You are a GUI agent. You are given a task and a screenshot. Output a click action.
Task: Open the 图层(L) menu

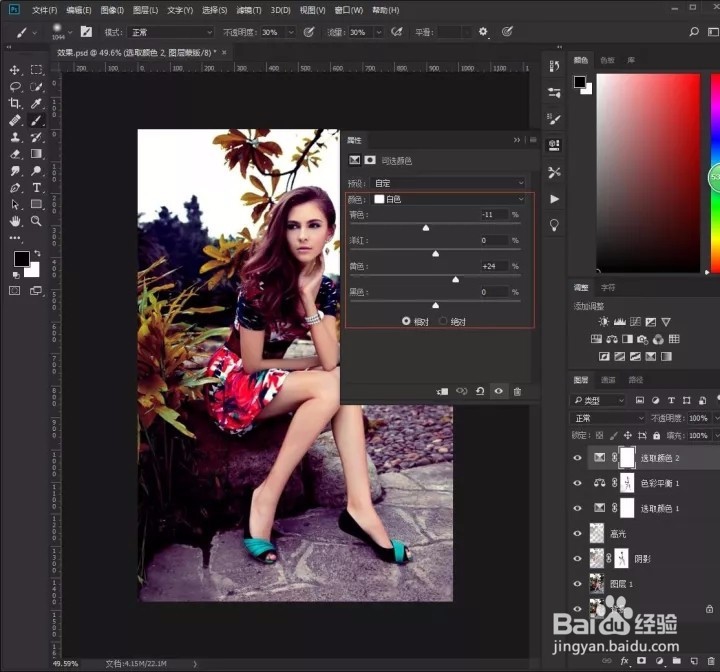(146, 10)
